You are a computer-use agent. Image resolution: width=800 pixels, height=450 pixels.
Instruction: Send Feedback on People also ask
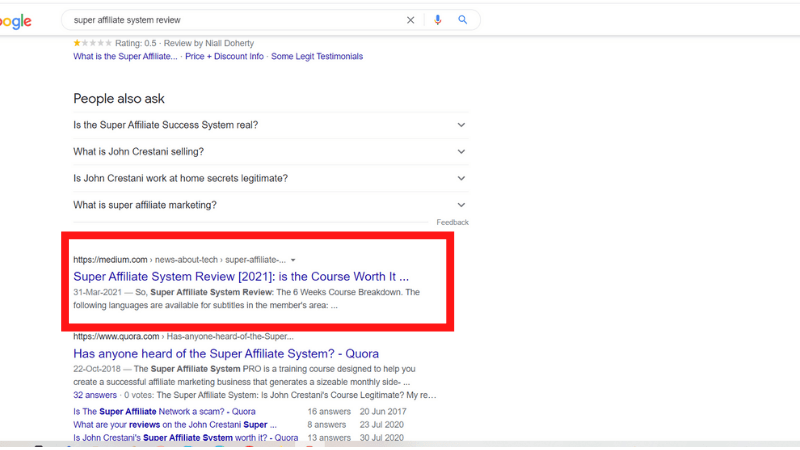[x=452, y=222]
